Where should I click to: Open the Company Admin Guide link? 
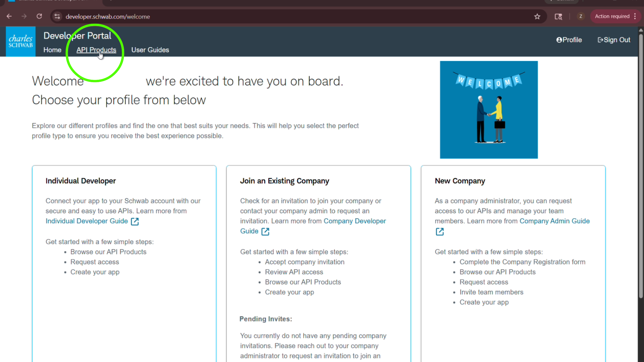tap(554, 221)
